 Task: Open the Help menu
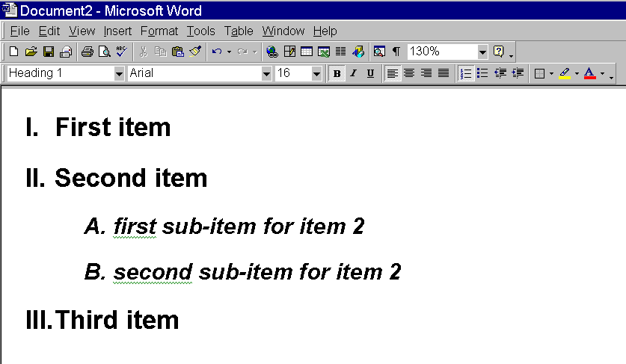click(x=325, y=31)
